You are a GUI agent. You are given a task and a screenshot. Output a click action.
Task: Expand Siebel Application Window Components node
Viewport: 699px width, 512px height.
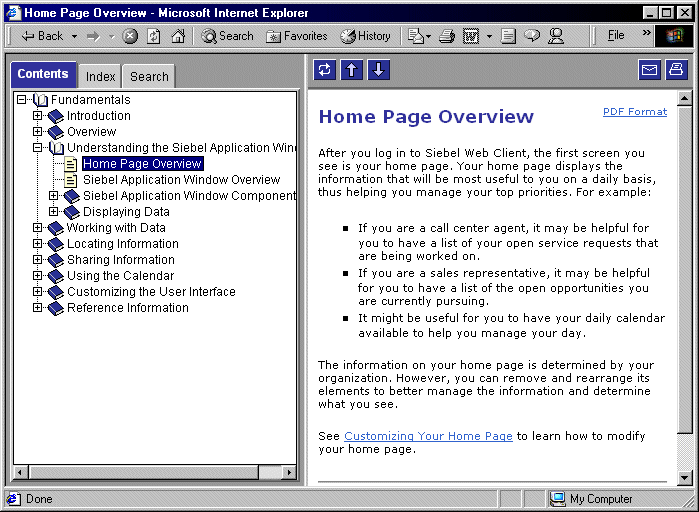coord(53,195)
